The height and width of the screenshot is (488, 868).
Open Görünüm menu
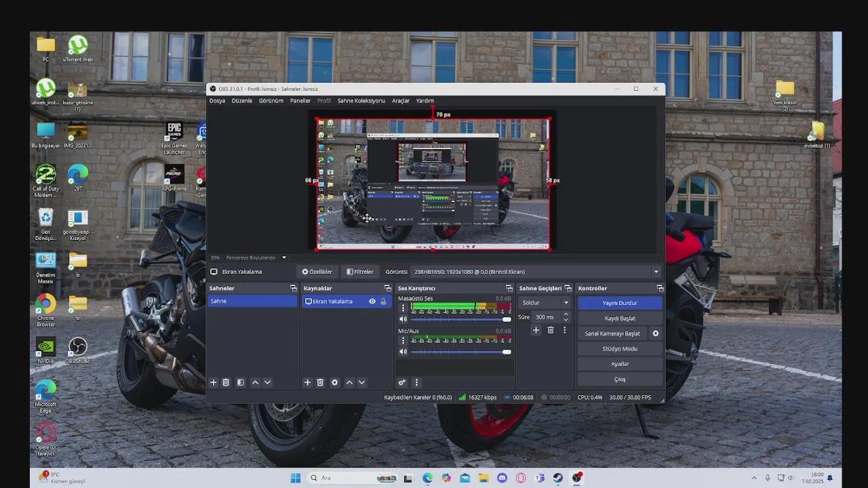[271, 100]
